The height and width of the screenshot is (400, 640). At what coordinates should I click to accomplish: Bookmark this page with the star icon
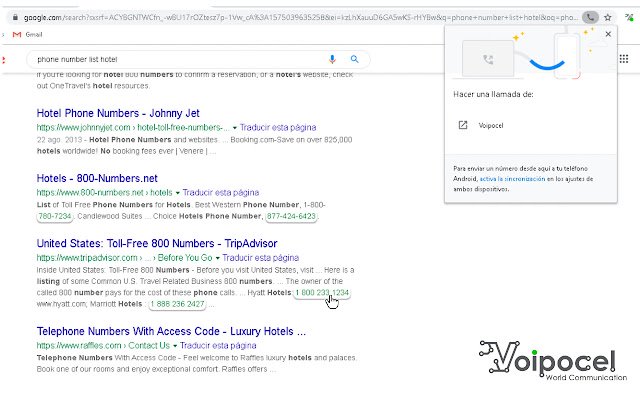(608, 18)
